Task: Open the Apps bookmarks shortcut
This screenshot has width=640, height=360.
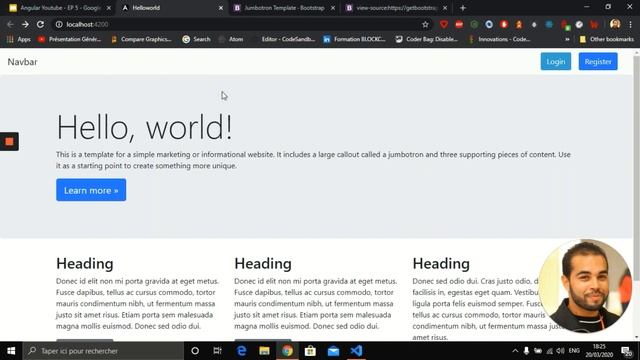Action: coord(19,39)
